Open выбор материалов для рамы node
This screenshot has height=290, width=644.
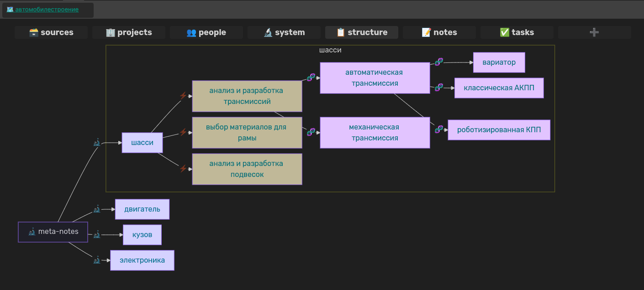pos(247,133)
